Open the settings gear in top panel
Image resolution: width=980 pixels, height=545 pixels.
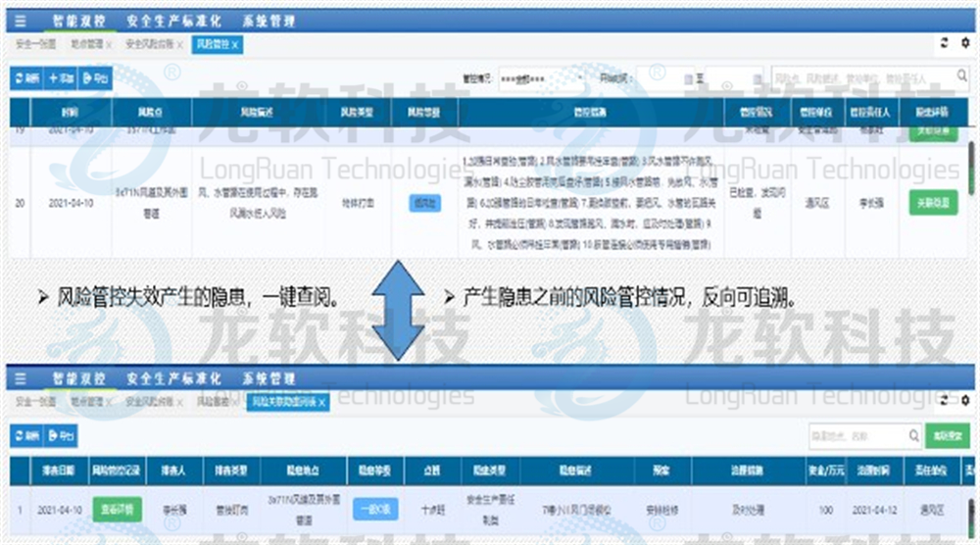coord(964,44)
